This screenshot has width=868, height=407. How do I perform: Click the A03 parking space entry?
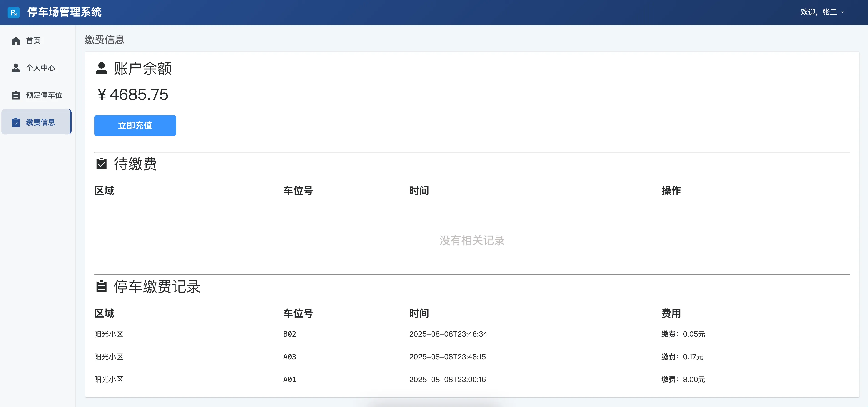[289, 356]
